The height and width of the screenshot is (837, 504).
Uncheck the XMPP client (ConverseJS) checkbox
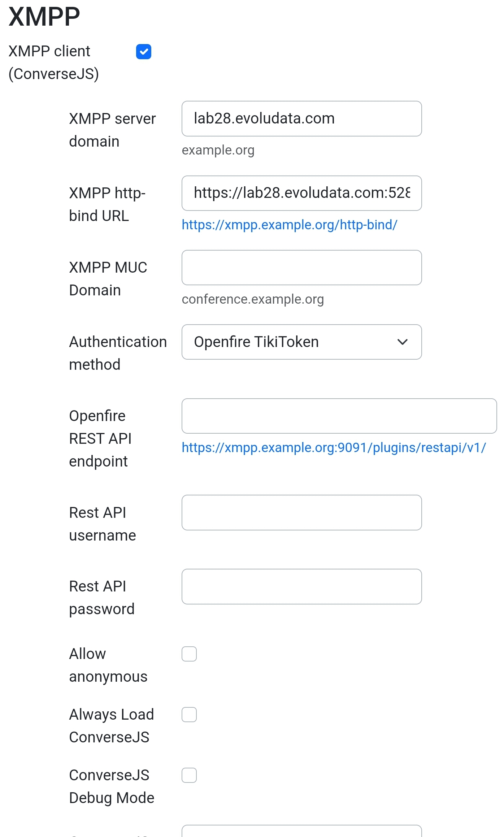144,52
